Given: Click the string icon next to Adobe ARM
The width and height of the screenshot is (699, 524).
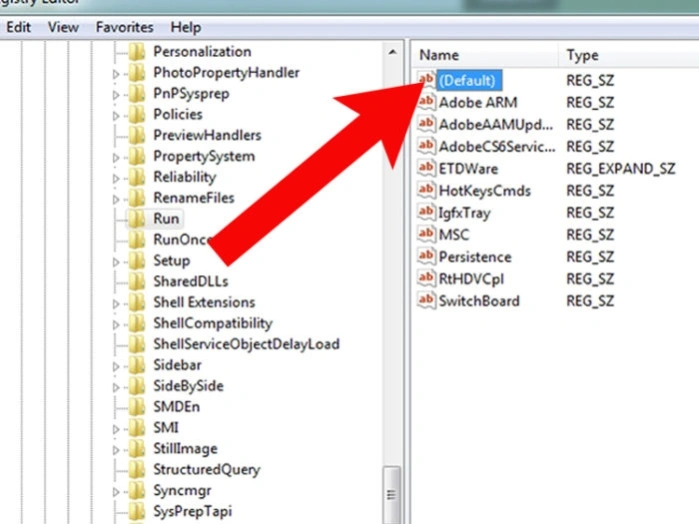Looking at the screenshot, I should coord(426,102).
